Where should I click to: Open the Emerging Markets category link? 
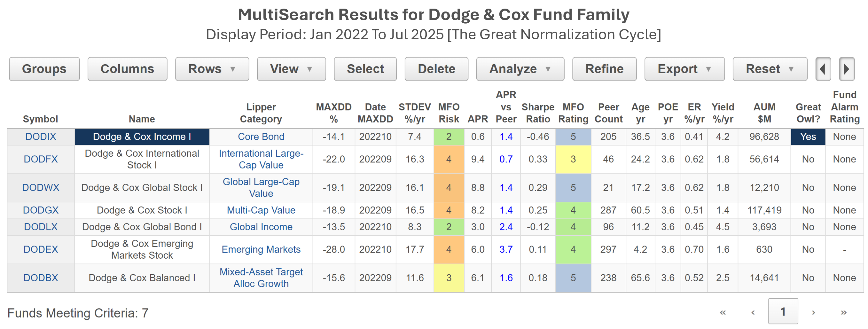point(261,249)
